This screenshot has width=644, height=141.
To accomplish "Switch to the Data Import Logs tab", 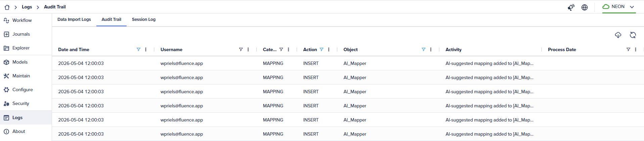I will 74,20.
